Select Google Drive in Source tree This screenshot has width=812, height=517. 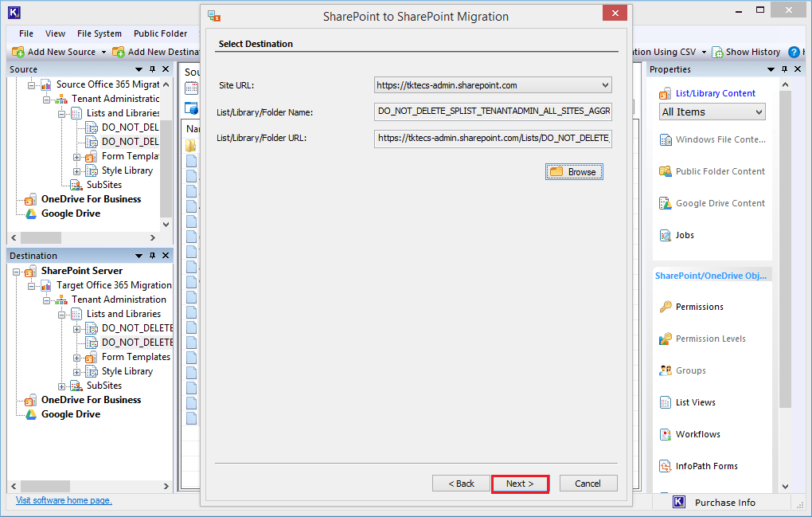[71, 213]
